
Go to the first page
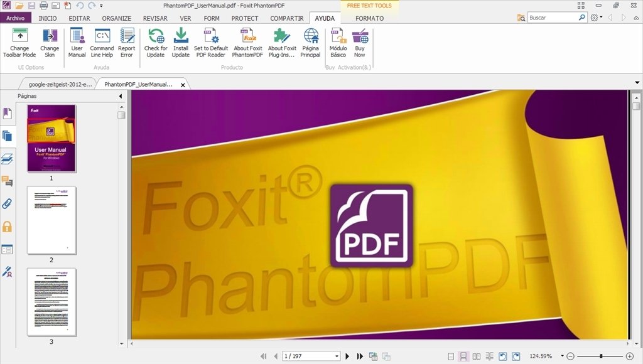263,356
